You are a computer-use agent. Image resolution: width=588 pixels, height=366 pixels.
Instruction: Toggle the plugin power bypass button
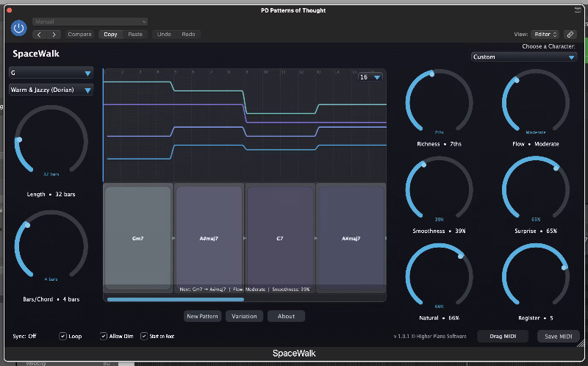(x=19, y=28)
